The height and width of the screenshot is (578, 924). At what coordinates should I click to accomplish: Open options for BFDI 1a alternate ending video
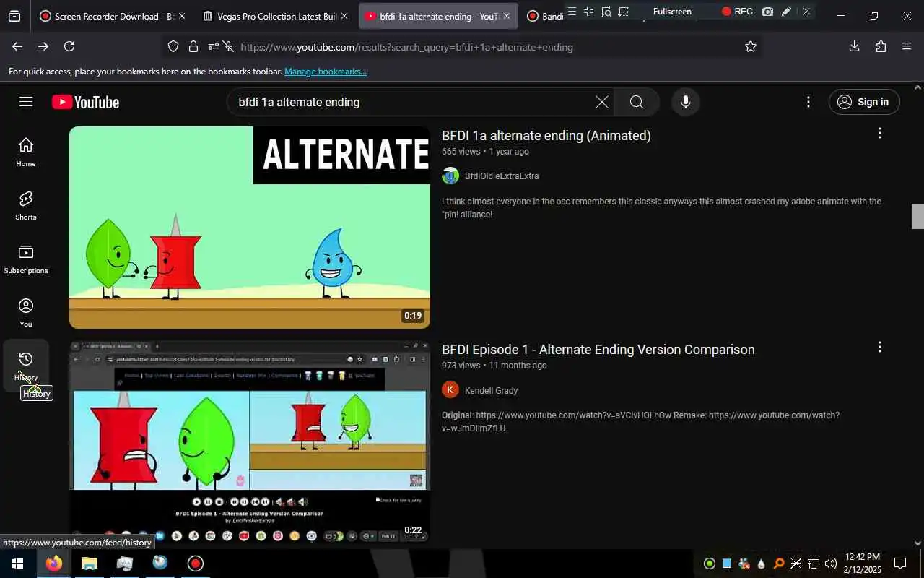point(879,133)
